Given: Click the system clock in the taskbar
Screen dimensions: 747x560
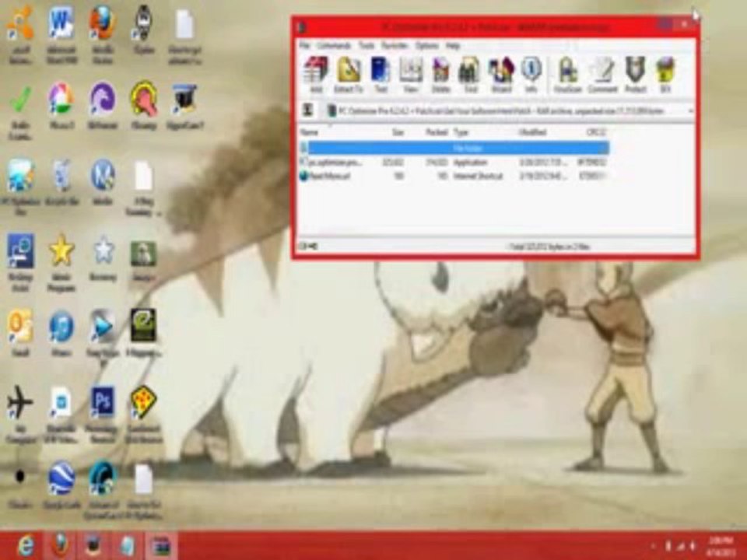Looking at the screenshot, I should 721,546.
